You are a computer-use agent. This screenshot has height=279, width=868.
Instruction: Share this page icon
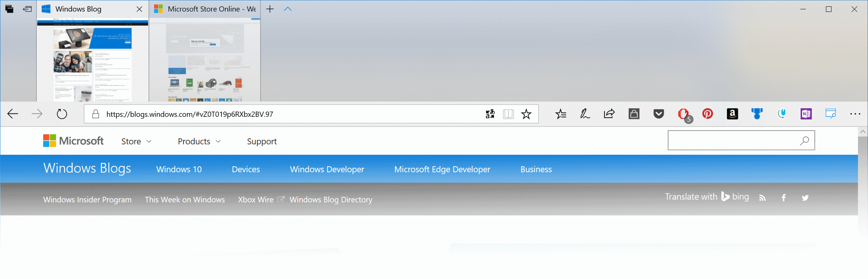(609, 114)
